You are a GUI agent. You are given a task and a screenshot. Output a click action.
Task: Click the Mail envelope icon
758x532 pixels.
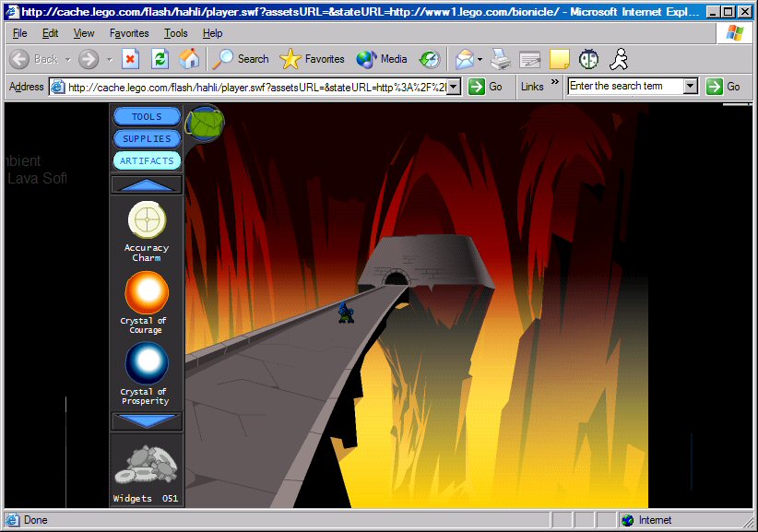coord(464,59)
